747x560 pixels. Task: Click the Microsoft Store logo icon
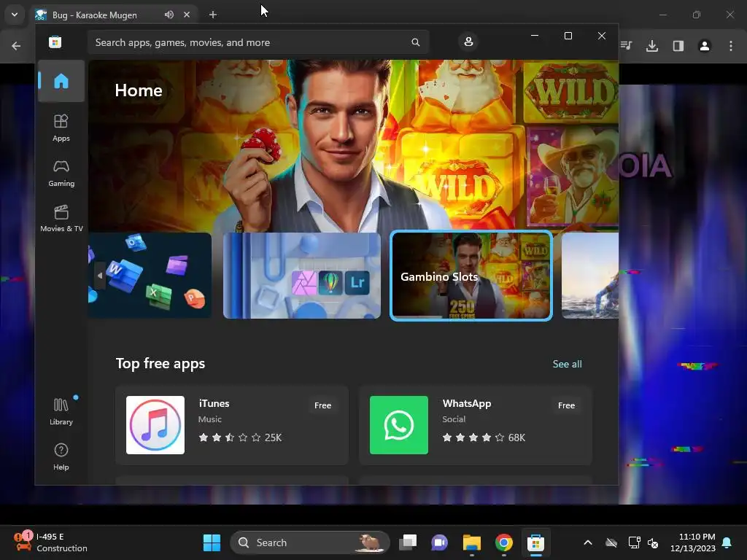click(x=55, y=42)
